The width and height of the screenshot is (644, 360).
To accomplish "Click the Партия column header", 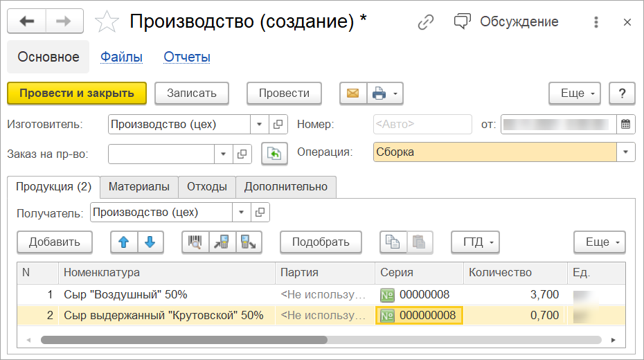I will click(325, 273).
